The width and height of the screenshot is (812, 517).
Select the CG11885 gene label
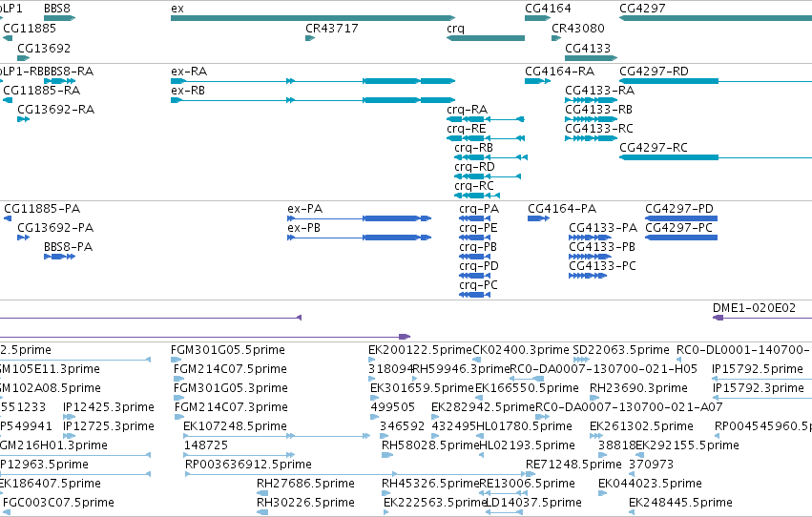point(30,29)
